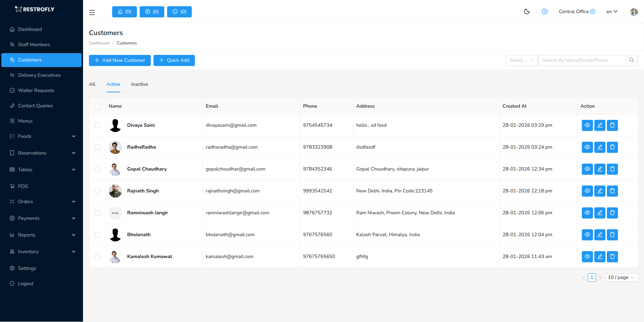Image resolution: width=644 pixels, height=322 pixels.
Task: Open the language dropdown showing 'en'
Action: tap(612, 11)
